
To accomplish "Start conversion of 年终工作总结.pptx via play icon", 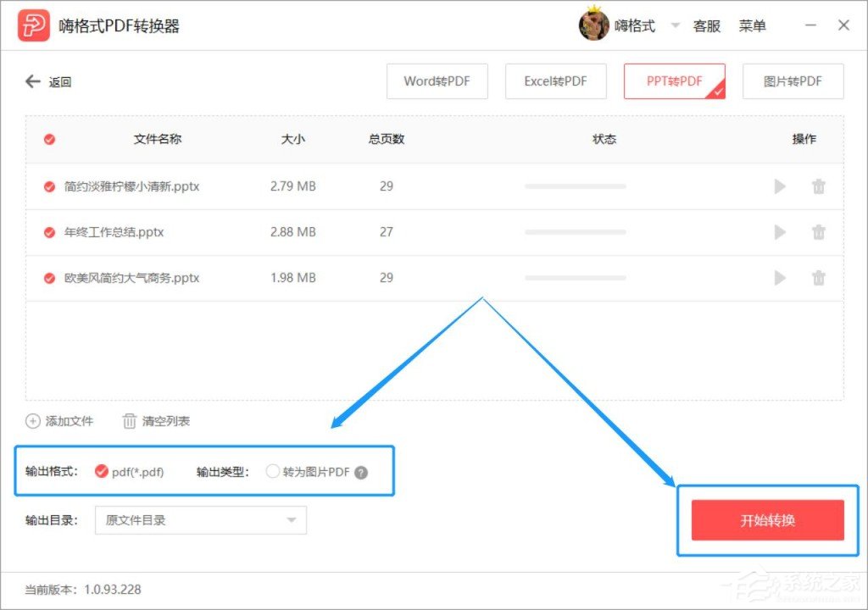I will [780, 232].
